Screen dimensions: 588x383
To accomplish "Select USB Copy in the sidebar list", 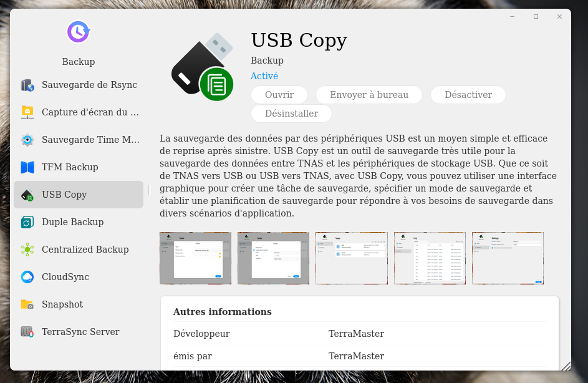I will tap(79, 195).
